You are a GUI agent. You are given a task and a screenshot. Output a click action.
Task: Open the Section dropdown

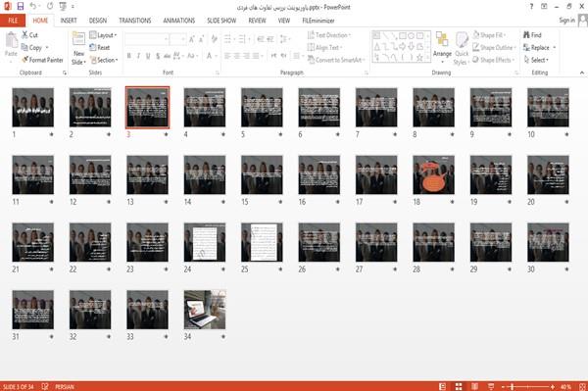(x=104, y=60)
